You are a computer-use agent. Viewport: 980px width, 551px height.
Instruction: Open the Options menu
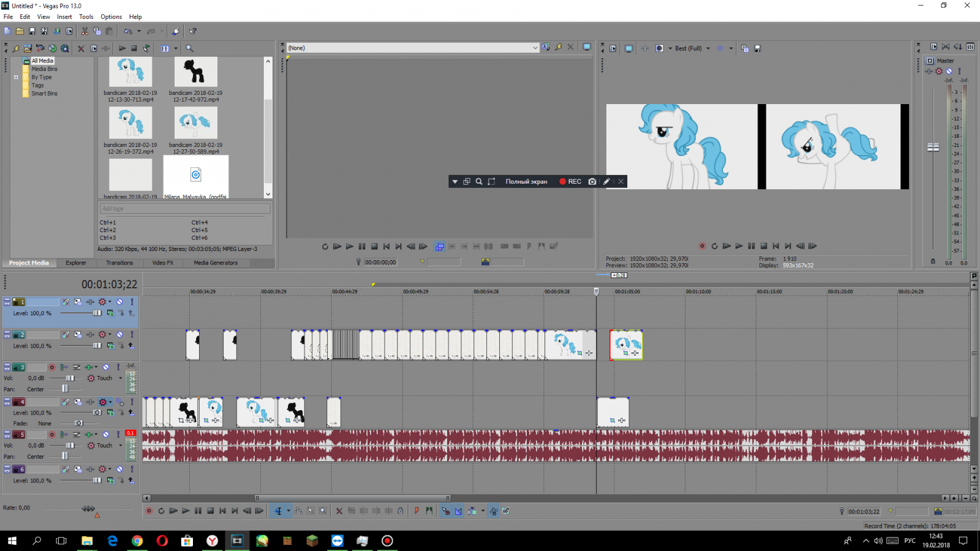(x=111, y=17)
